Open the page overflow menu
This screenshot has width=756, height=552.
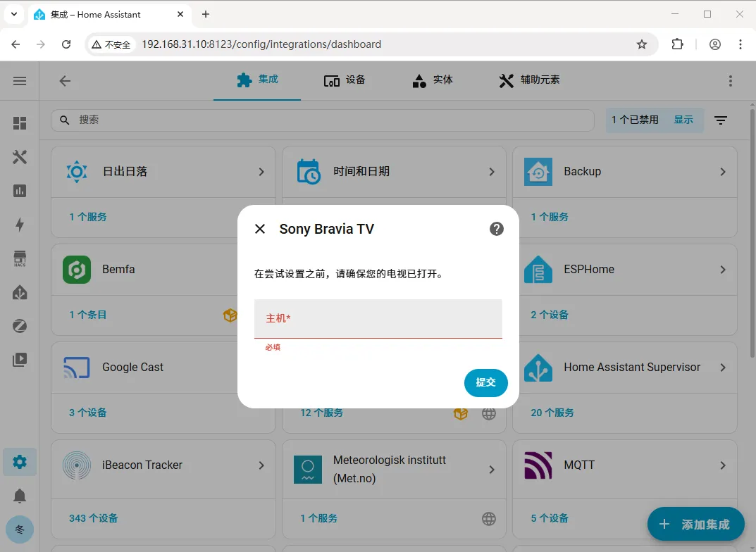730,81
